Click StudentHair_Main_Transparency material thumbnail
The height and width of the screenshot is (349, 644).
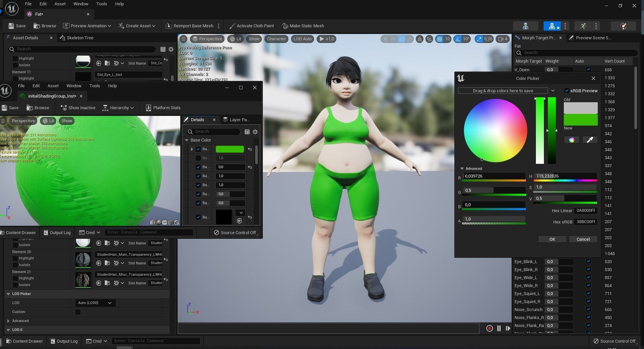click(x=83, y=260)
